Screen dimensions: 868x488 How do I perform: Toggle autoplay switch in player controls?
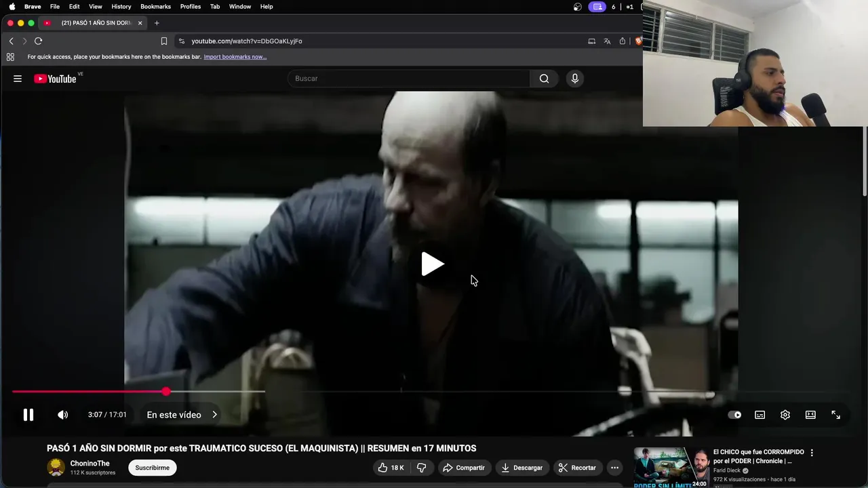pos(734,415)
